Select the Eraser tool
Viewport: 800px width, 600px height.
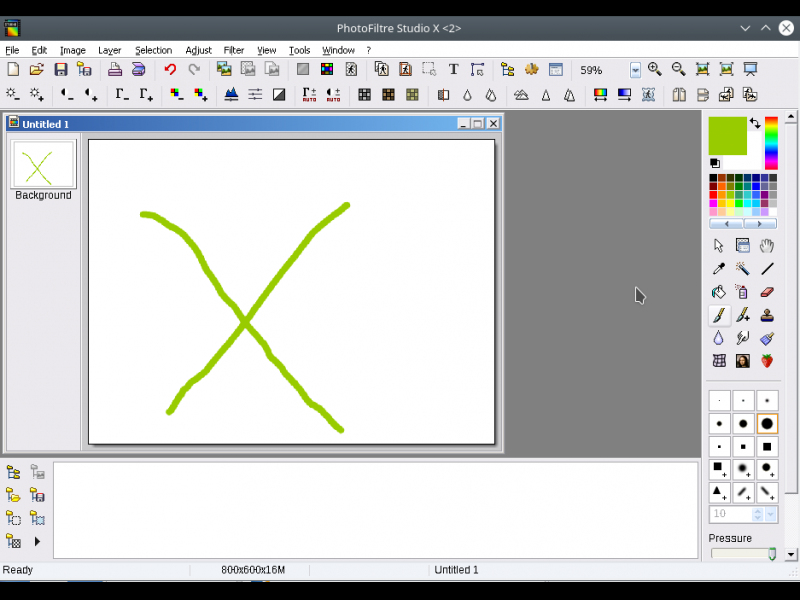(767, 292)
